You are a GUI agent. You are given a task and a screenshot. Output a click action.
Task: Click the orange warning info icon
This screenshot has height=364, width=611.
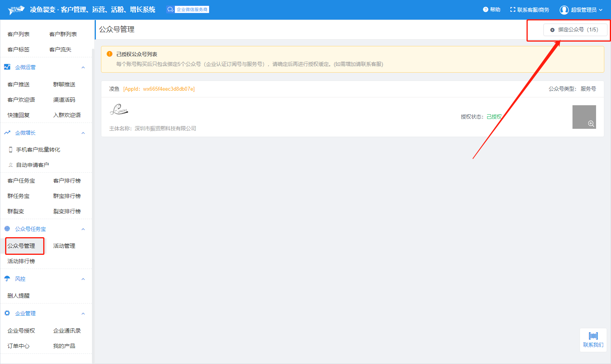click(x=110, y=54)
